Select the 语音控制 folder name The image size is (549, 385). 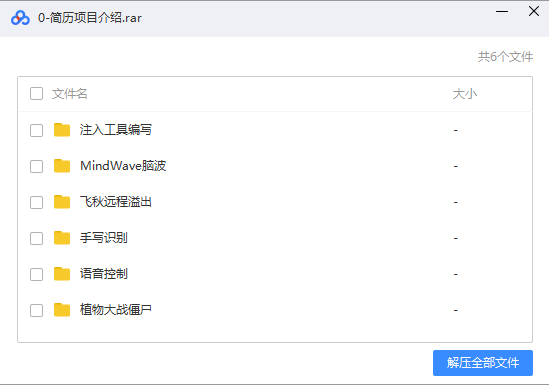(104, 274)
